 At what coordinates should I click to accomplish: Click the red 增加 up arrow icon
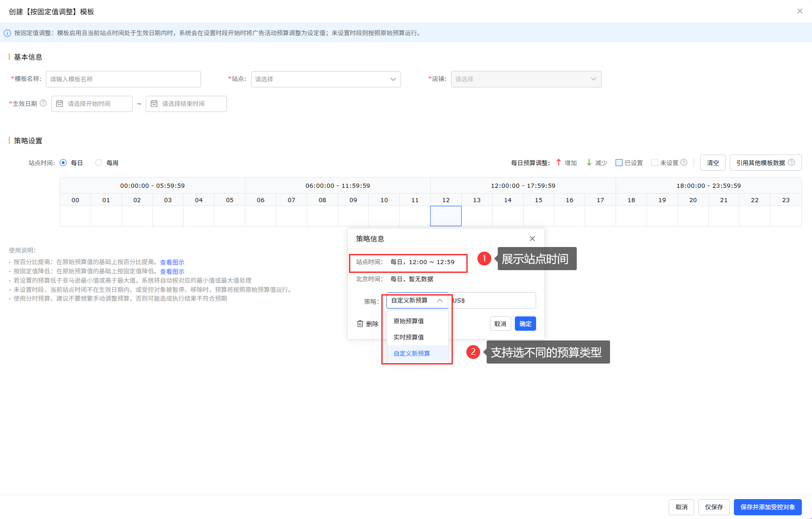coord(559,162)
